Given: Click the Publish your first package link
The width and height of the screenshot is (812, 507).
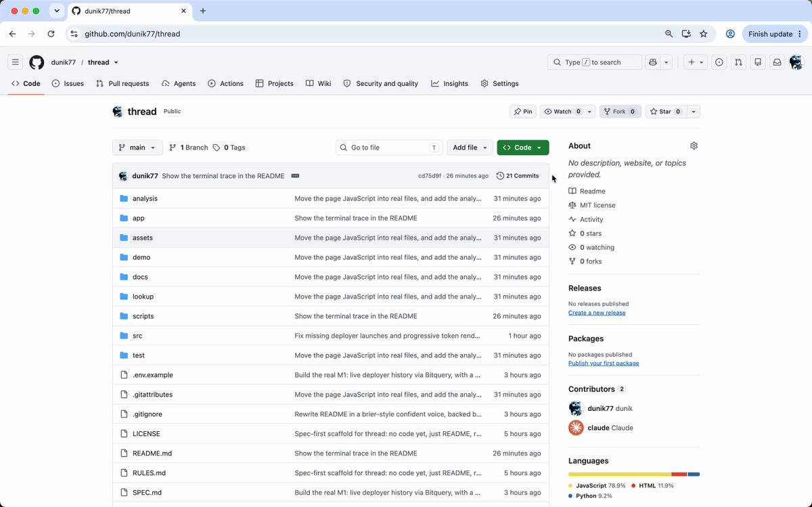Looking at the screenshot, I should (x=604, y=363).
